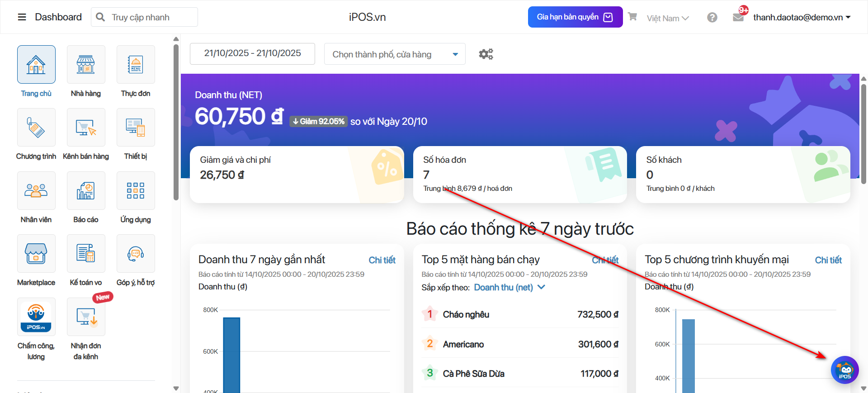Click the Kênh bán hàng icon
The height and width of the screenshot is (393, 868).
tap(86, 128)
